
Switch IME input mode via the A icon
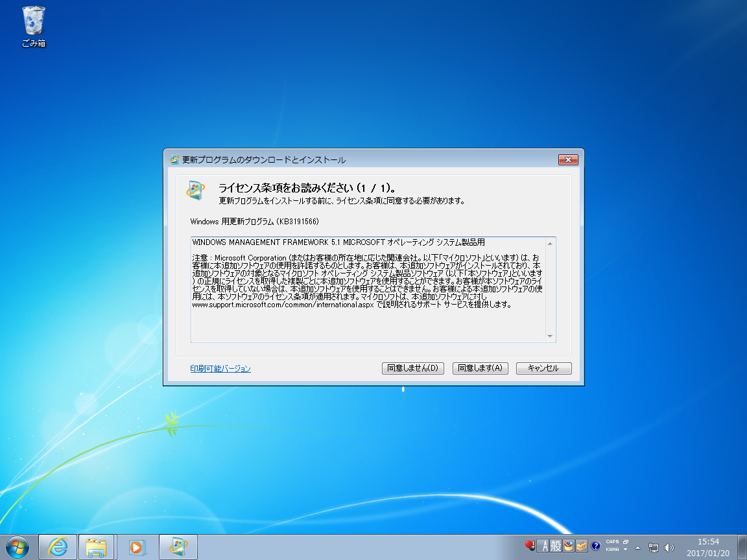coord(545,545)
